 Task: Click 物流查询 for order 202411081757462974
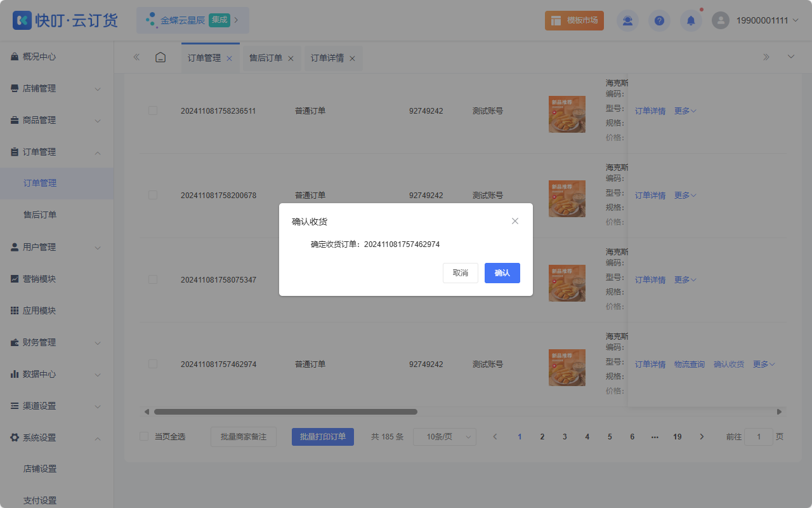pyautogui.click(x=690, y=364)
